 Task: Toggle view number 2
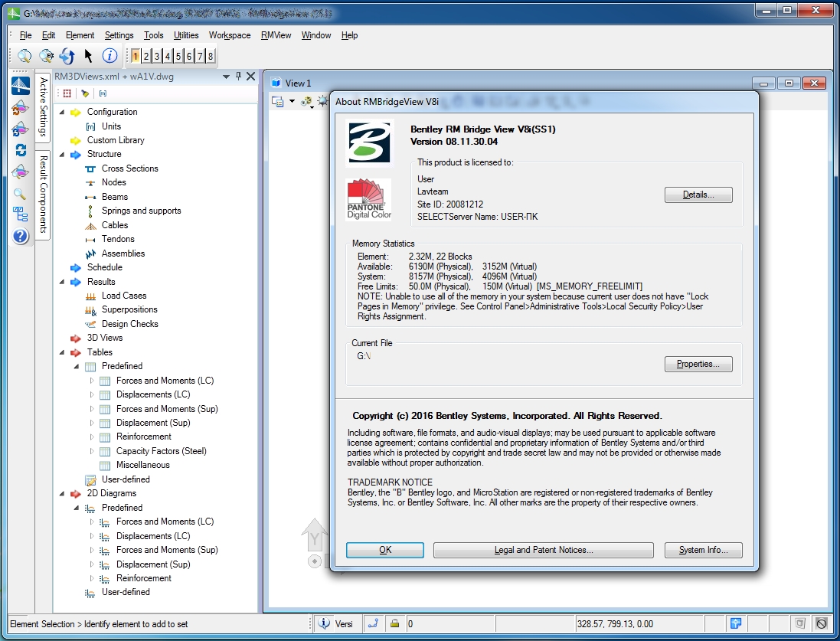(x=146, y=56)
